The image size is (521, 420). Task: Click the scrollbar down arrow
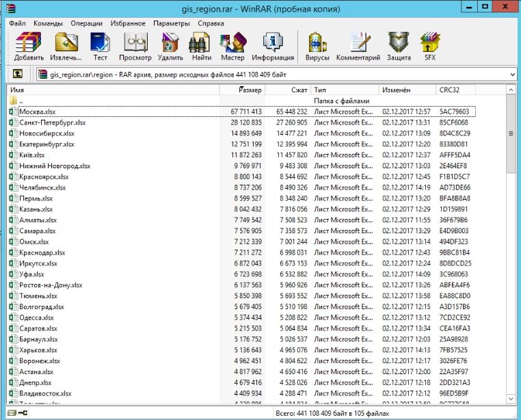click(511, 398)
